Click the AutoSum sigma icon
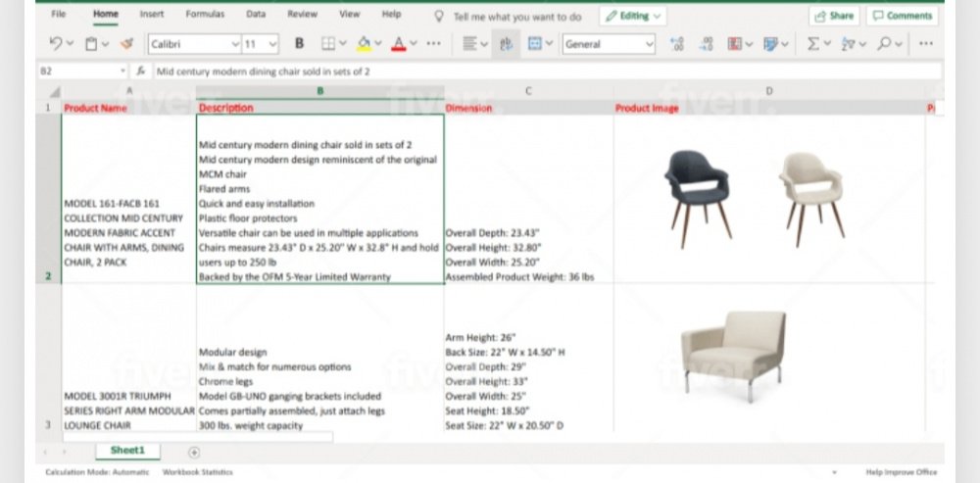 click(x=812, y=44)
